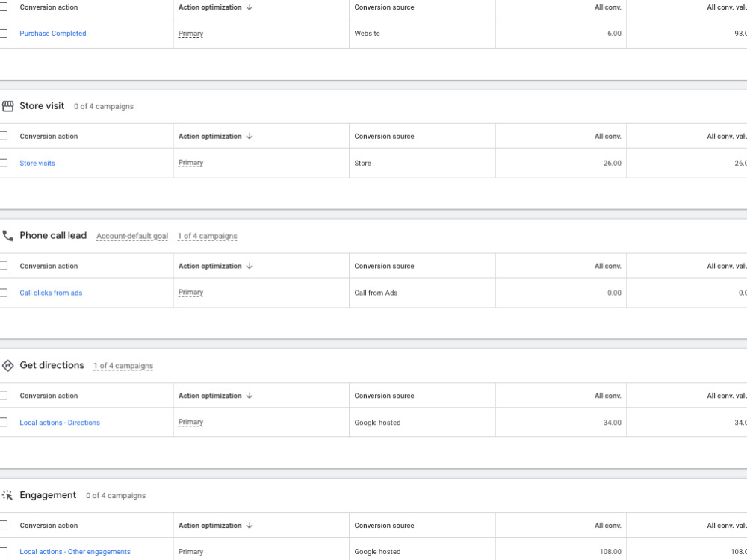Check the Local actions - Directions checkbox

[3, 422]
